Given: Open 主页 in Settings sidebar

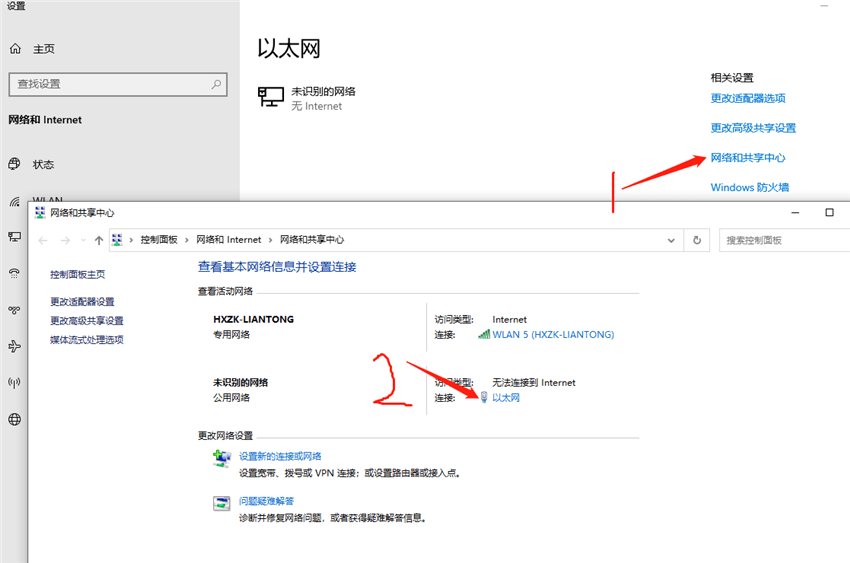Looking at the screenshot, I should [44, 49].
